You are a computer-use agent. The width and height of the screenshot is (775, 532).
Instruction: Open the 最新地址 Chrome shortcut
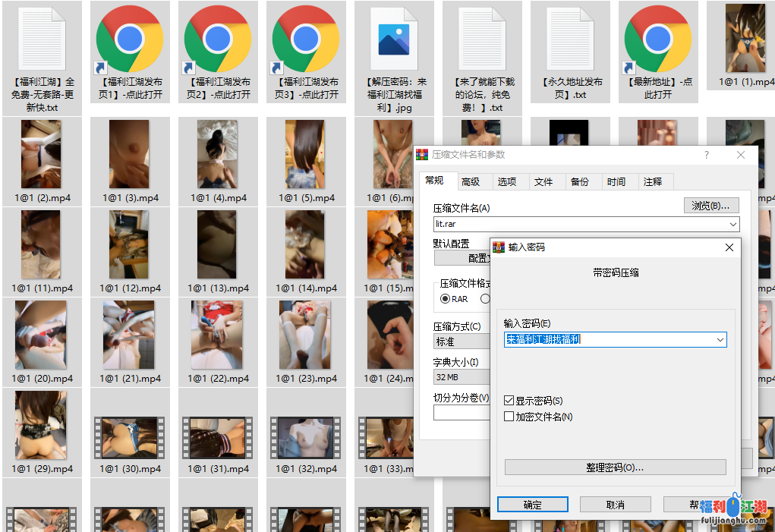[x=658, y=38]
